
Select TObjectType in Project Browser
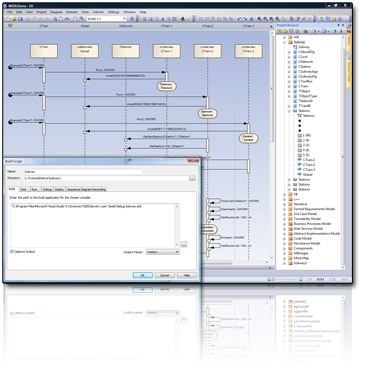click(x=308, y=96)
